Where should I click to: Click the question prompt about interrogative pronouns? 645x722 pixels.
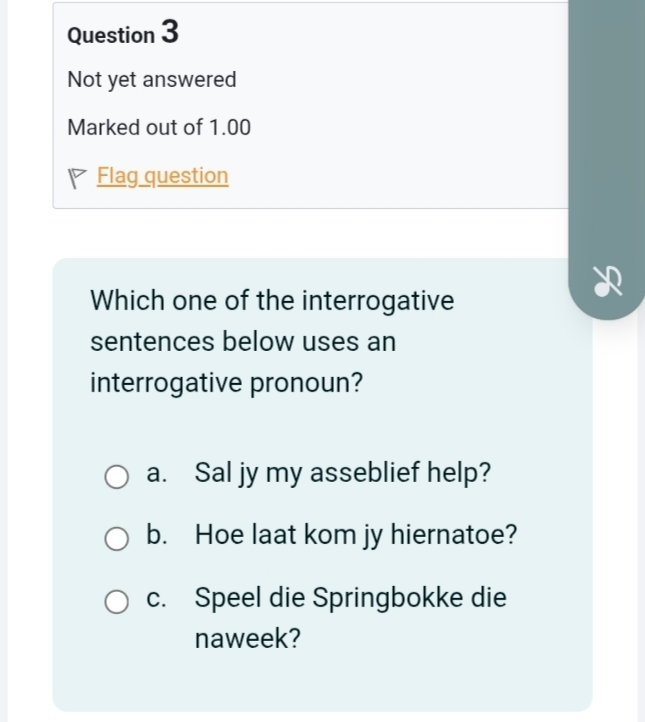coord(272,341)
